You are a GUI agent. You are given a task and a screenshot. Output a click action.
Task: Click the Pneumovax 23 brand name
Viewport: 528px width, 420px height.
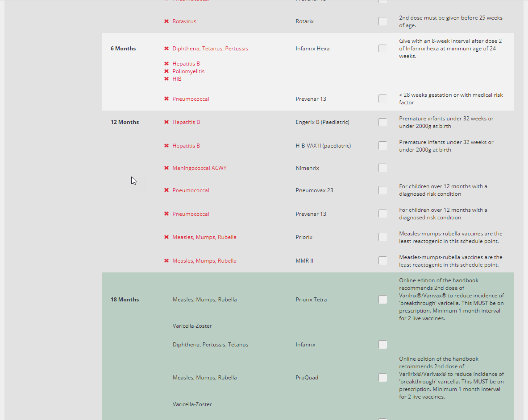[315, 190]
